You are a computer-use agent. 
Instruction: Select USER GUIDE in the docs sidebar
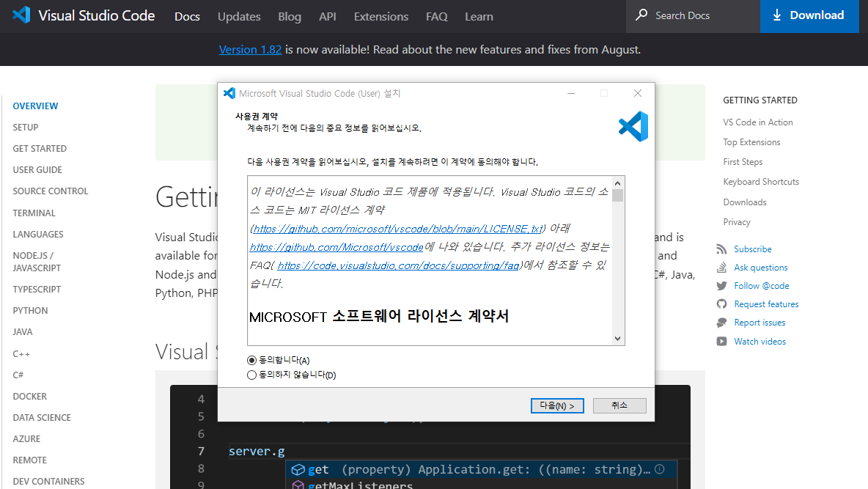coord(37,169)
